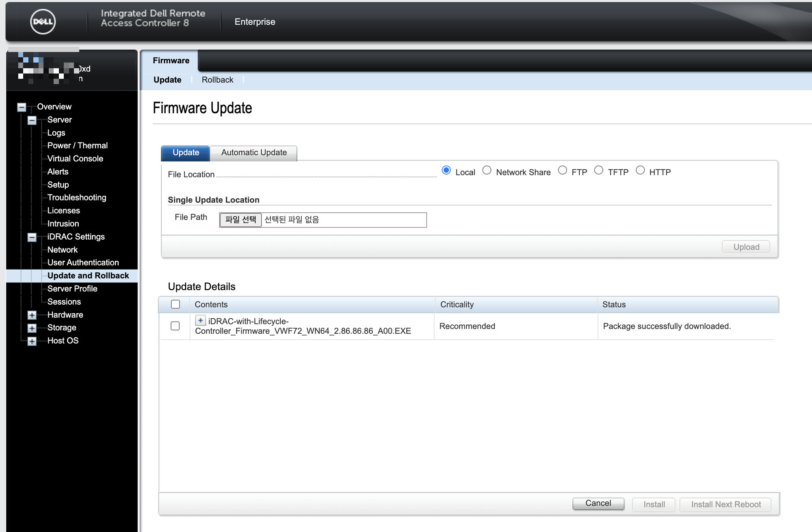
Task: Expand the Storage tree node
Action: point(32,328)
